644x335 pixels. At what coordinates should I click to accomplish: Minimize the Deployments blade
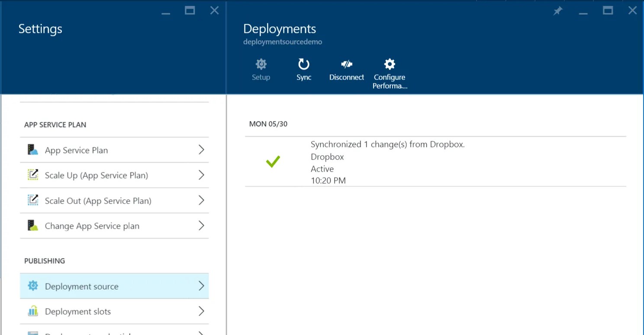pyautogui.click(x=584, y=13)
